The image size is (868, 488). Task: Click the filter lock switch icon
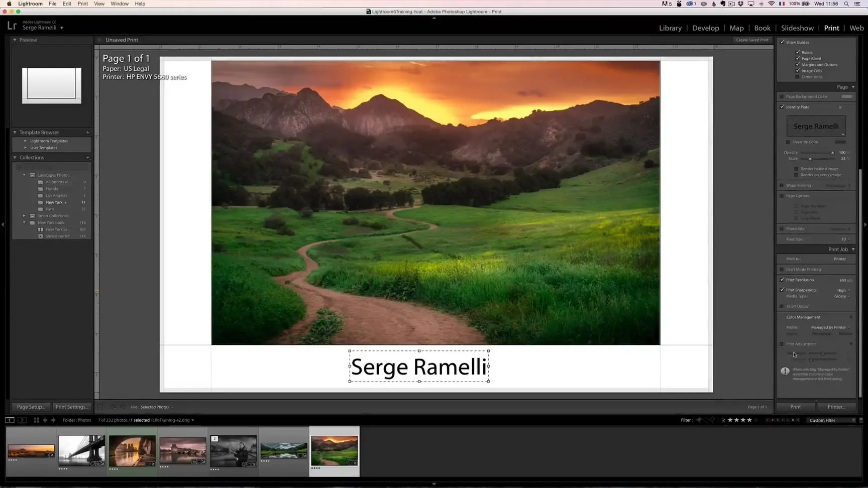861,420
